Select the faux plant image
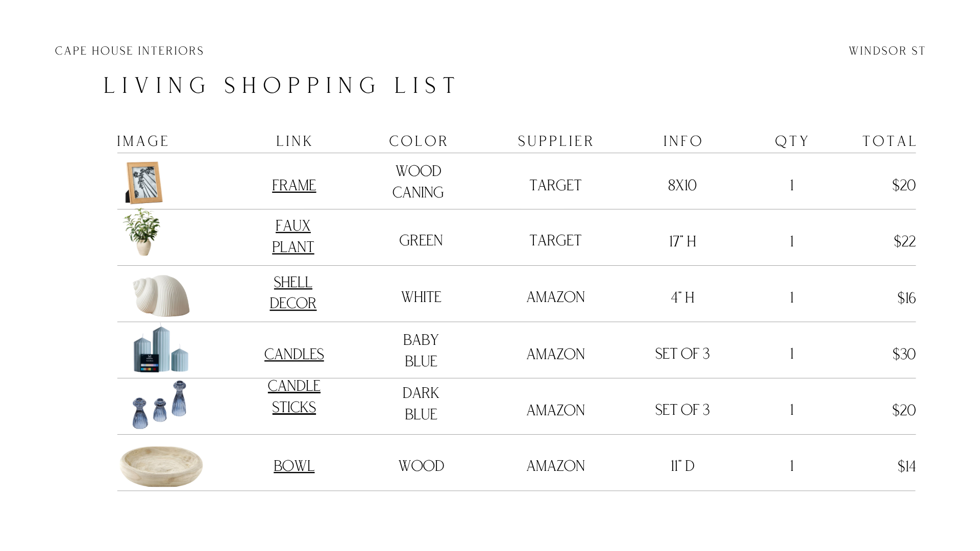This screenshot has width=980, height=551. tap(142, 232)
